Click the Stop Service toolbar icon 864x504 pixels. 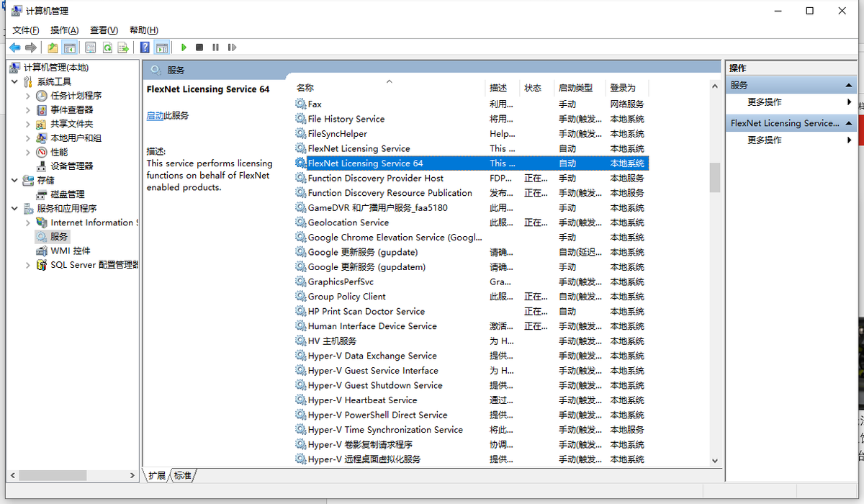click(199, 48)
